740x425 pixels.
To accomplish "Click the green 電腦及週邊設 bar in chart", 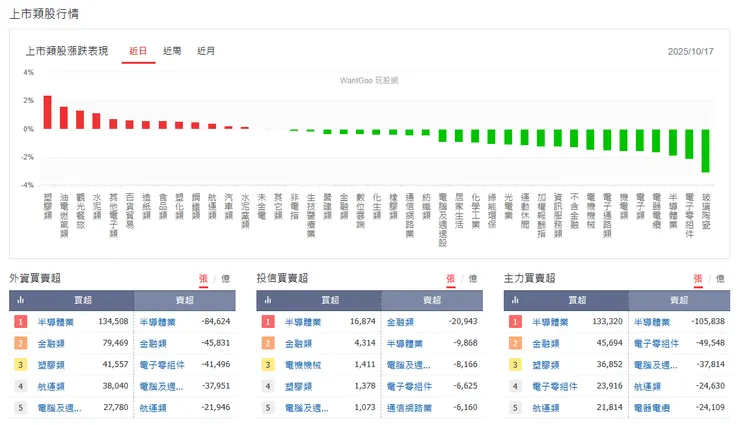I will 442,136.
